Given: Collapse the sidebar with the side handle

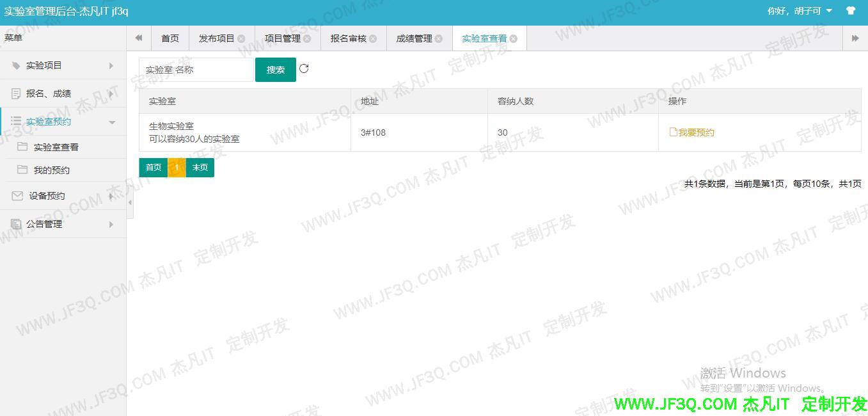Looking at the screenshot, I should pos(130,202).
